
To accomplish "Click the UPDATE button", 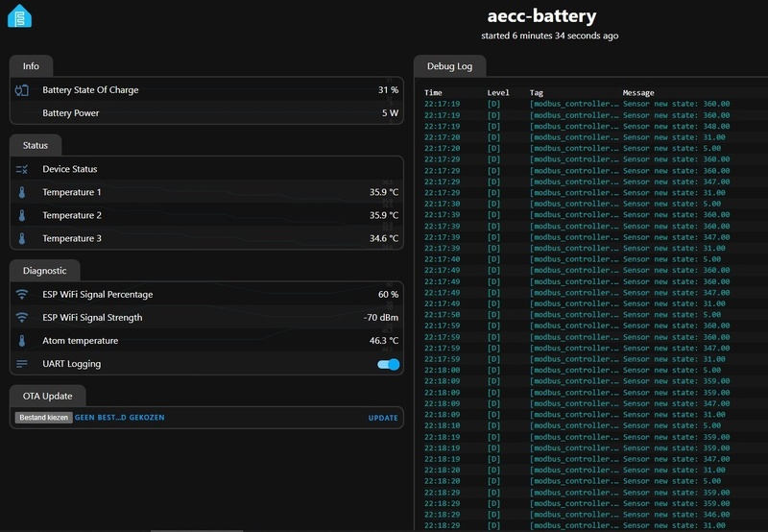I will (x=383, y=418).
